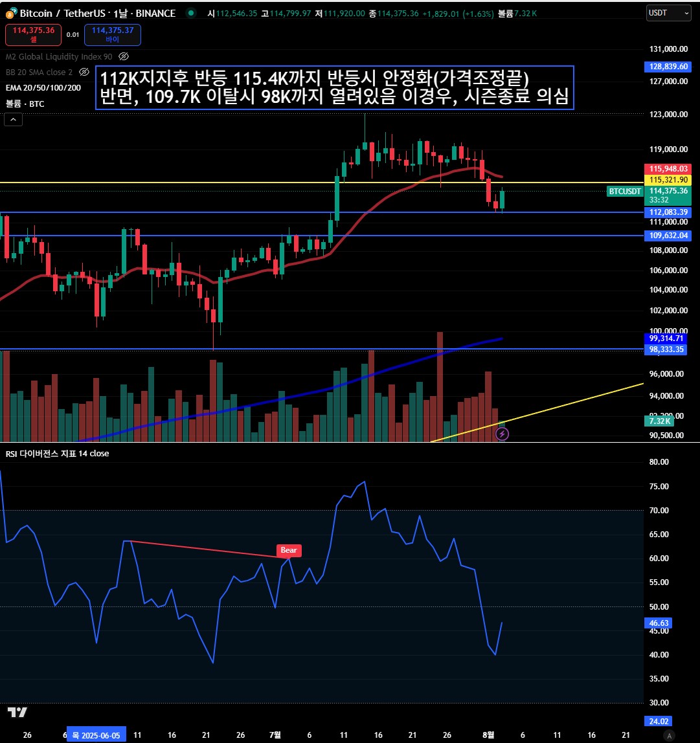Collapse the indicator legend with the caret button

[14, 120]
